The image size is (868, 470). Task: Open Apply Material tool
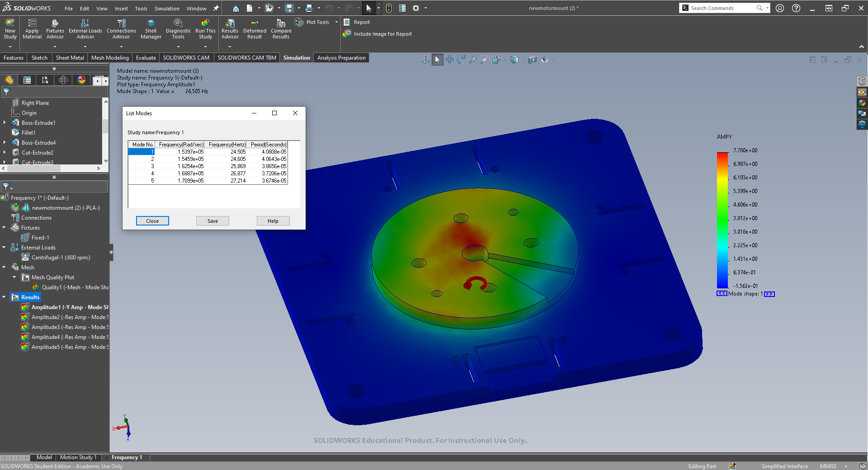(32, 29)
